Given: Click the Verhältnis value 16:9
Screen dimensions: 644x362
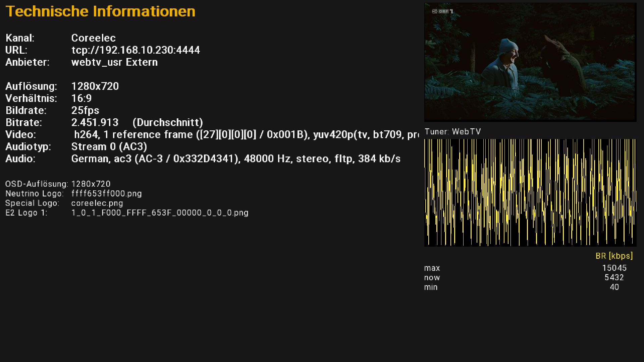Looking at the screenshot, I should [82, 99].
